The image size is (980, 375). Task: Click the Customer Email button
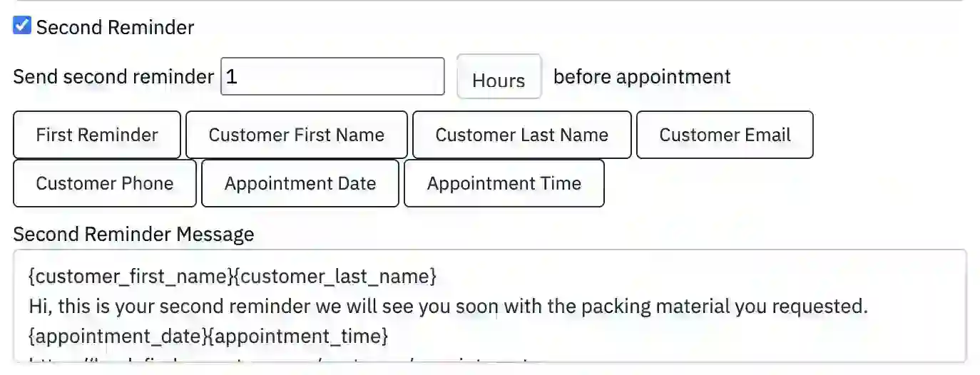tap(724, 135)
